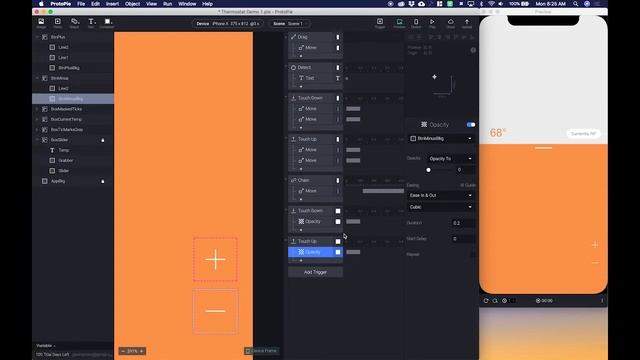Image resolution: width=640 pixels, height=360 pixels.
Task: Open the Ease In & Out dropdown
Action: [441, 196]
